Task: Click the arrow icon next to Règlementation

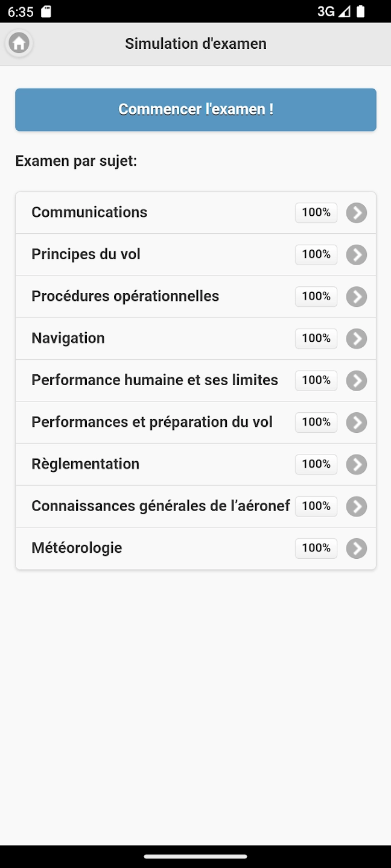Action: click(x=357, y=464)
